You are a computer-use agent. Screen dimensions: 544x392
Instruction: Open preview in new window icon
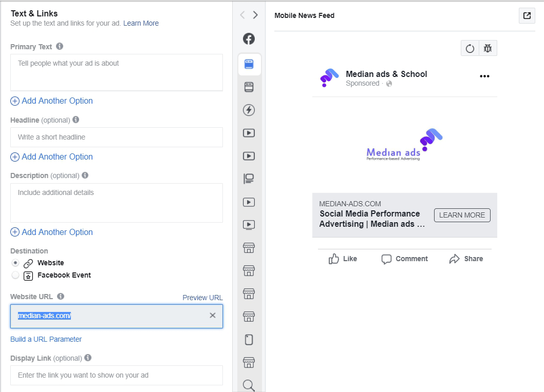click(527, 15)
